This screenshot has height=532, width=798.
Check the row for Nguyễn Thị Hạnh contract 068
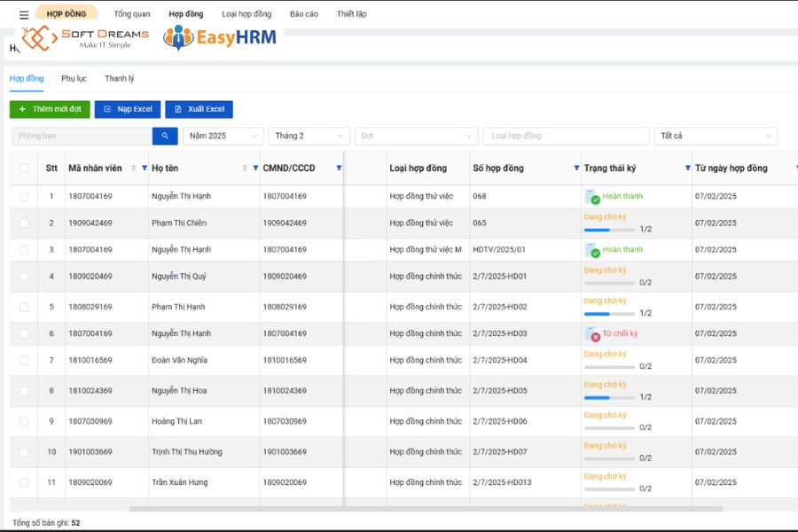[x=24, y=196]
